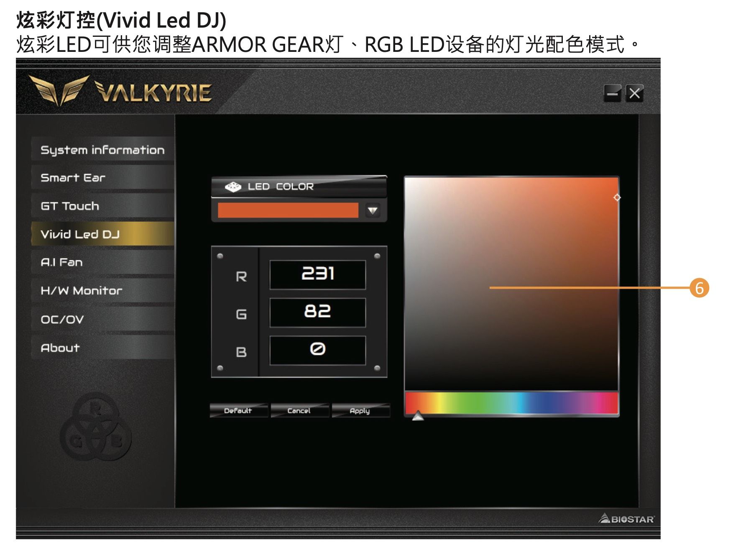
Task: Minimize the Valkyrie window
Action: click(x=612, y=93)
